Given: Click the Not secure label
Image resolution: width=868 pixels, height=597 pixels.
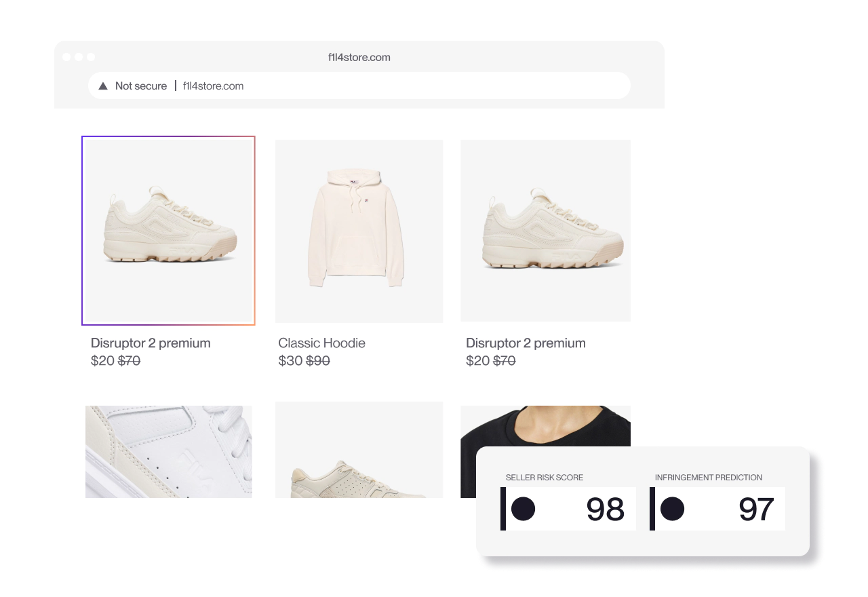Looking at the screenshot, I should (141, 86).
